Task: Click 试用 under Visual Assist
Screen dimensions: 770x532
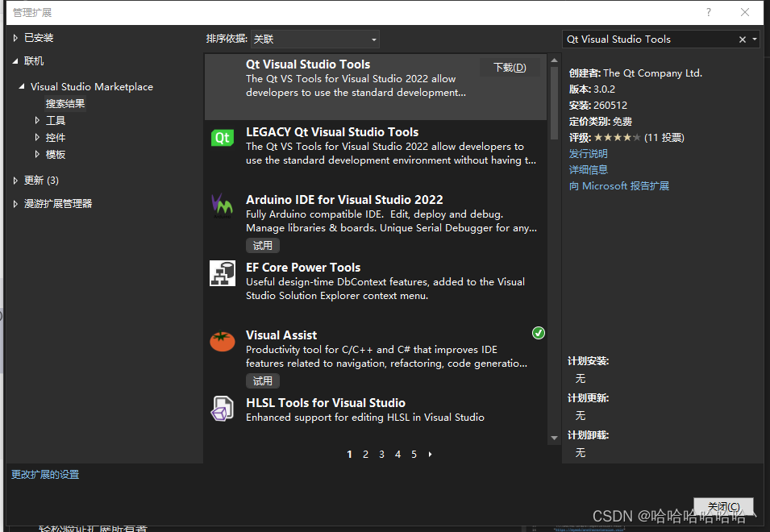Action: pos(263,380)
